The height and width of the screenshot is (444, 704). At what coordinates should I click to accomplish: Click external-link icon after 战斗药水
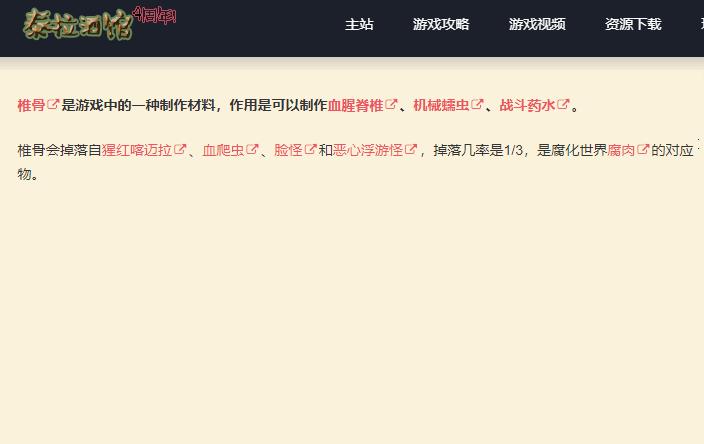(x=563, y=104)
